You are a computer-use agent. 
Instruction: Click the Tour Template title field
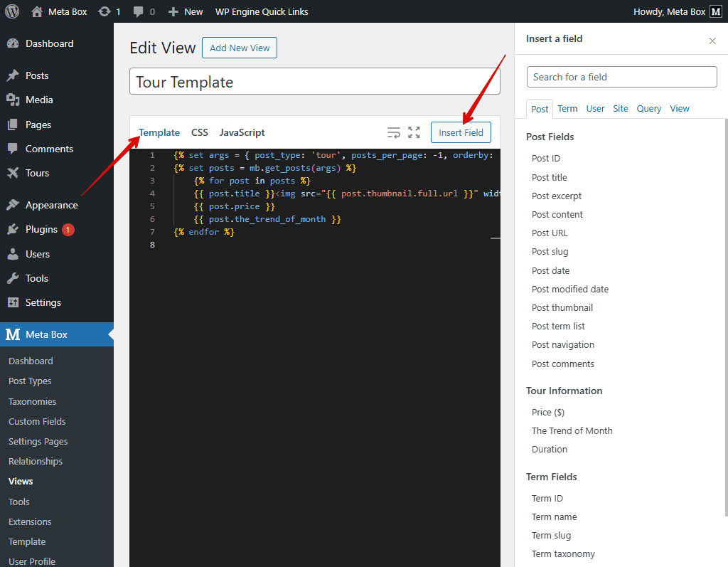pos(314,82)
